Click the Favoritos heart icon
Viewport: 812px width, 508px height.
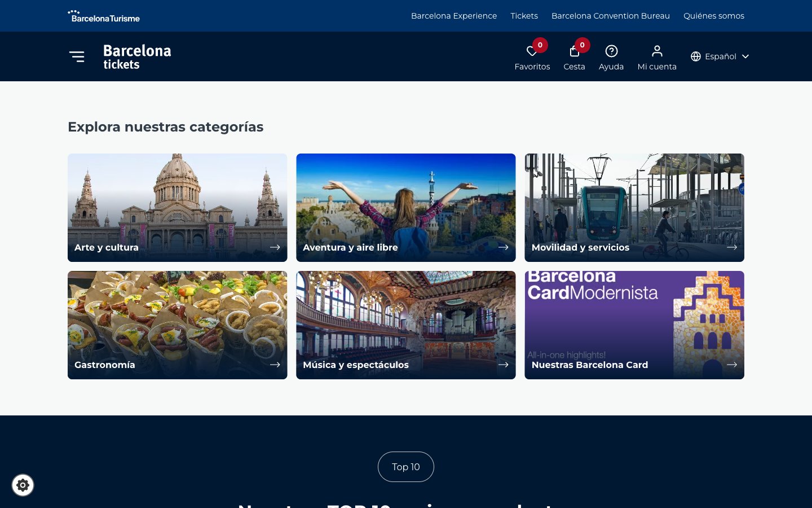pos(531,52)
